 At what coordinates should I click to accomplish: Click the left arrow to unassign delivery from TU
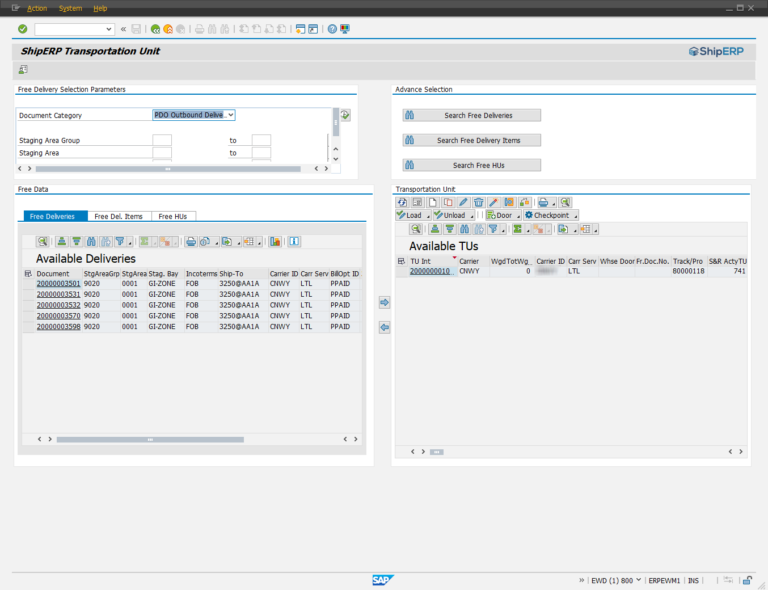384,327
